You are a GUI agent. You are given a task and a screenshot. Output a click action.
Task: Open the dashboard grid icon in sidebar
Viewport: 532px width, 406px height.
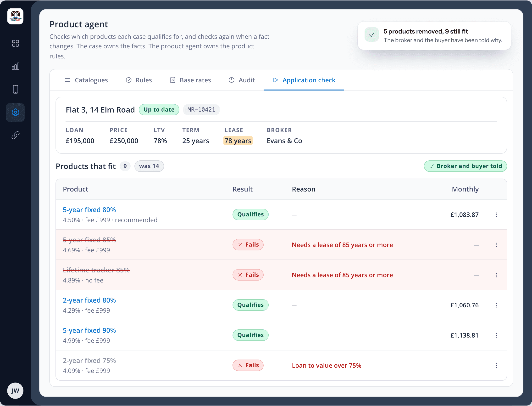tap(16, 43)
